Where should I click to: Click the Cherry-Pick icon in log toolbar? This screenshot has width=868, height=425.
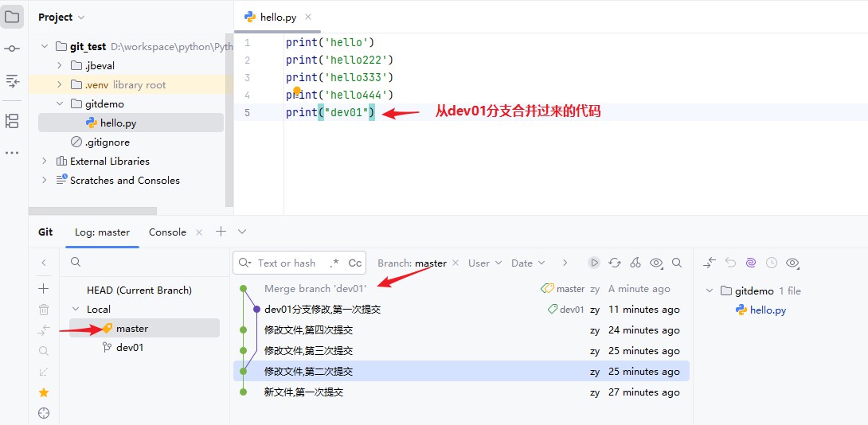pos(635,263)
